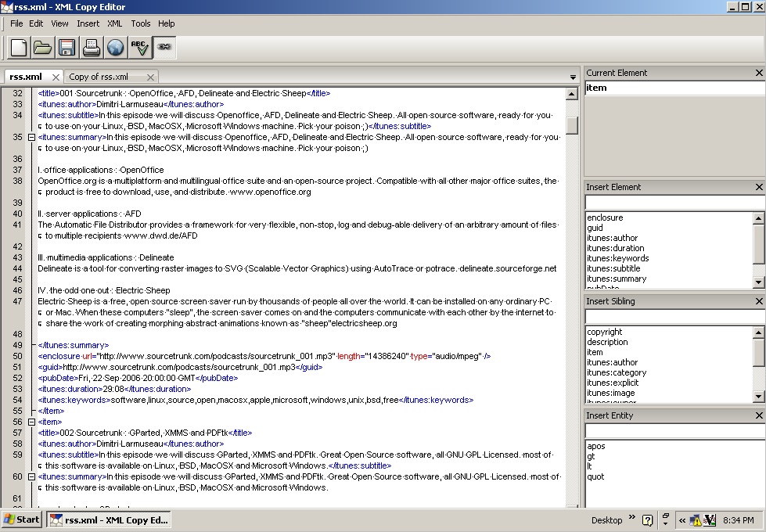Select the apos entity
The image size is (766, 532).
(596, 447)
